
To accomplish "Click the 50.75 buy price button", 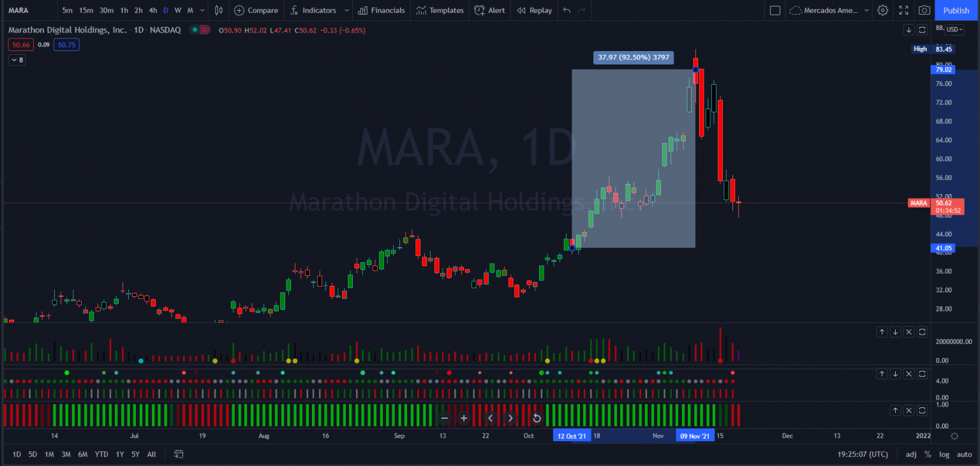I will tap(66, 45).
